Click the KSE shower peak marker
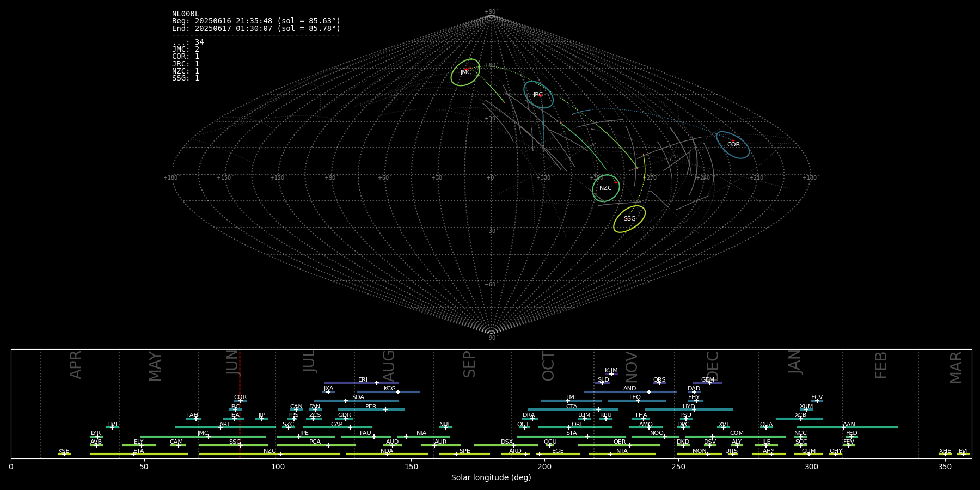 tap(64, 454)
